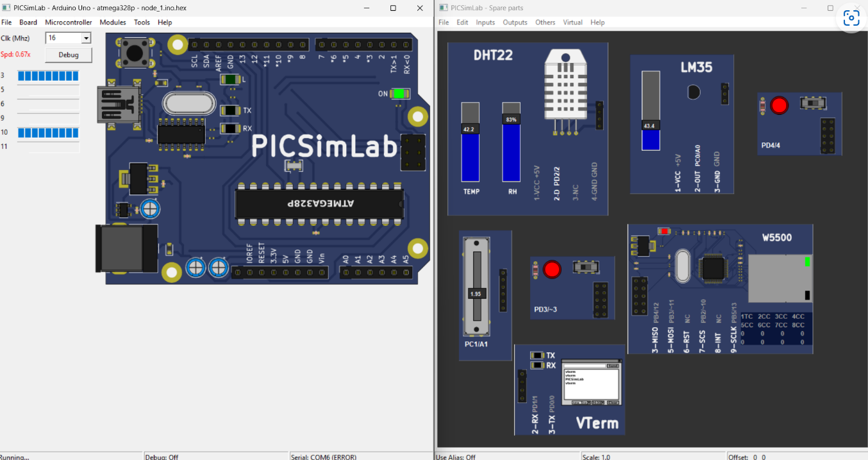The height and width of the screenshot is (460, 868).
Task: Click the Debug button
Action: 69,55
